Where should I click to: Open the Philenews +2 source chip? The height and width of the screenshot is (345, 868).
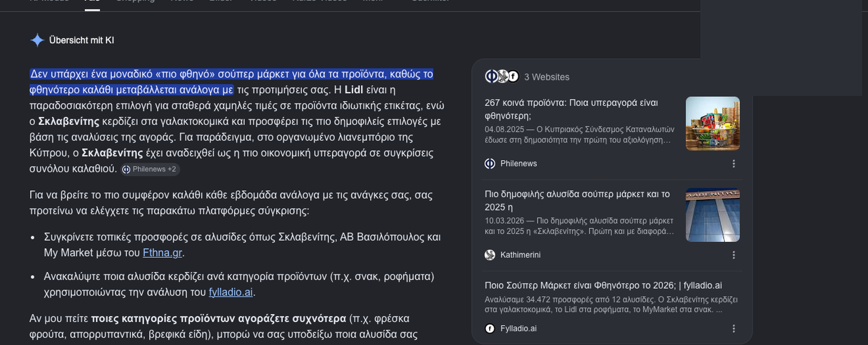tap(149, 169)
